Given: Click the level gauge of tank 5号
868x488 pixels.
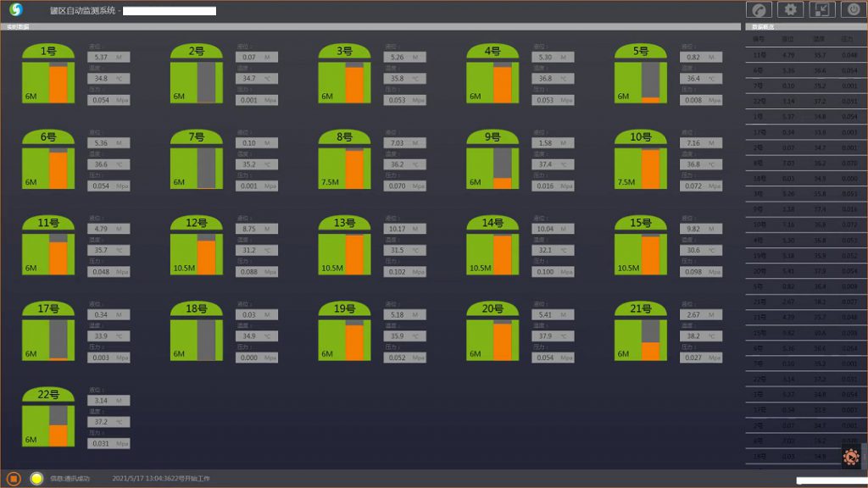Looking at the screenshot, I should pyautogui.click(x=650, y=83).
